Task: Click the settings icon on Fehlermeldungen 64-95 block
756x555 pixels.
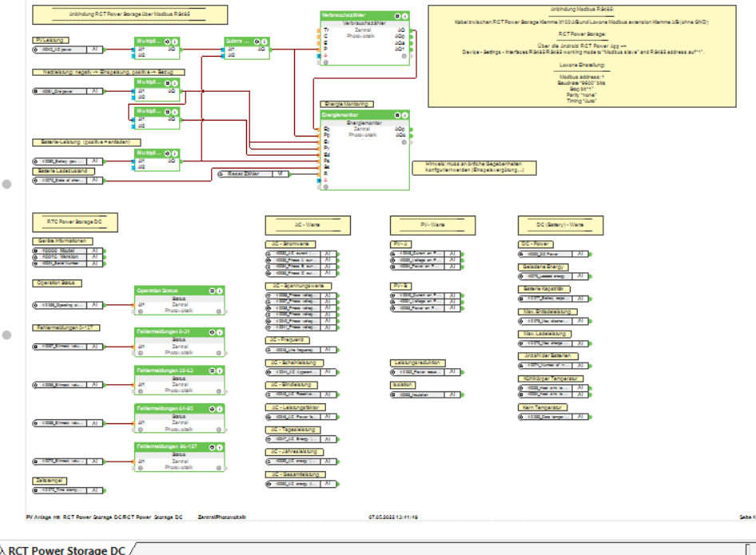Action: pos(212,409)
